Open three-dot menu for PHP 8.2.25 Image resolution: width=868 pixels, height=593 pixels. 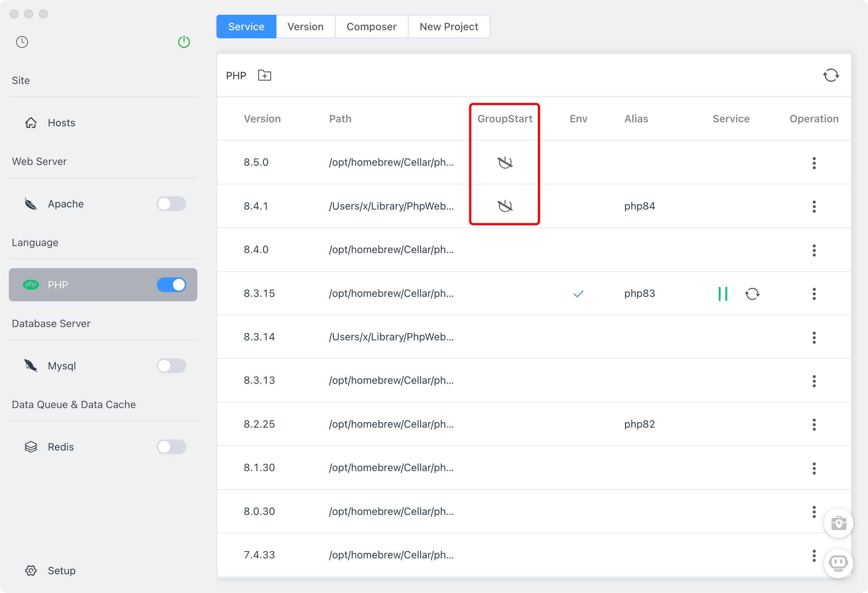click(814, 424)
